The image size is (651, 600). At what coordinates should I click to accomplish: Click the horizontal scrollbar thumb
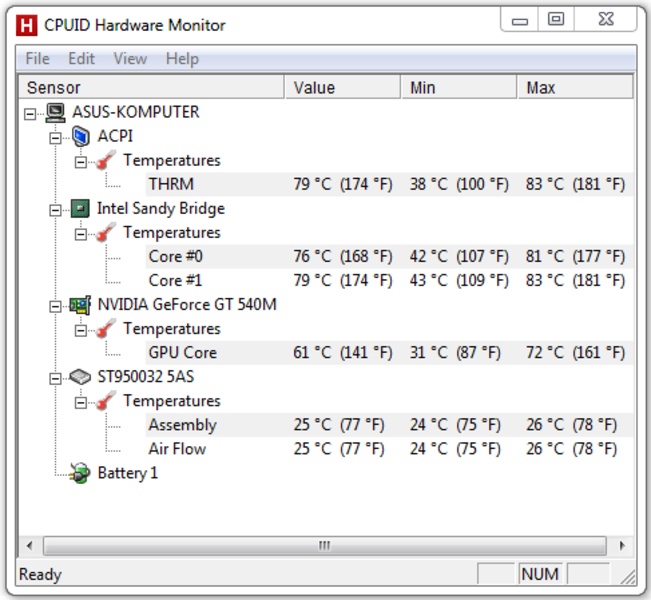pos(325,545)
